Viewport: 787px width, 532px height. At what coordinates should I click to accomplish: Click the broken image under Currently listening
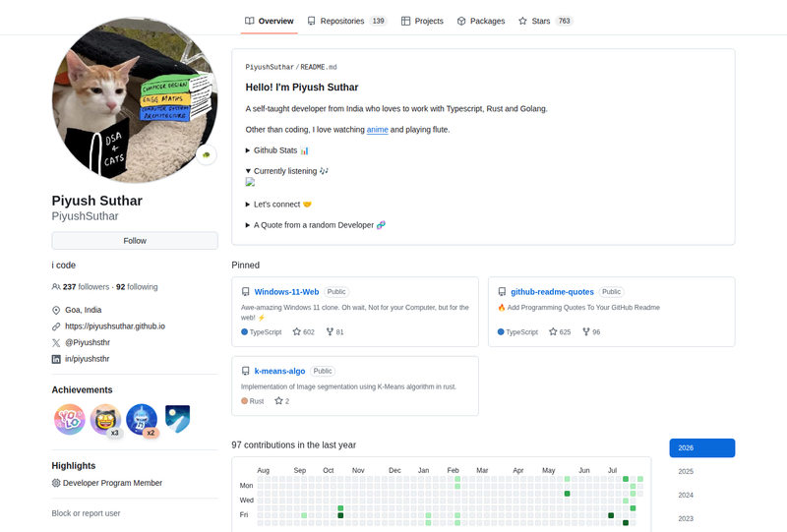[x=250, y=183]
